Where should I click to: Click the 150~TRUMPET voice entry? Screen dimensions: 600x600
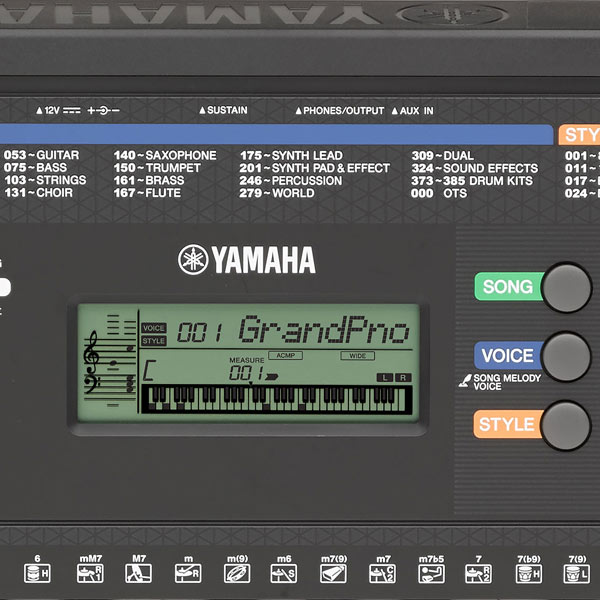pyautogui.click(x=157, y=168)
